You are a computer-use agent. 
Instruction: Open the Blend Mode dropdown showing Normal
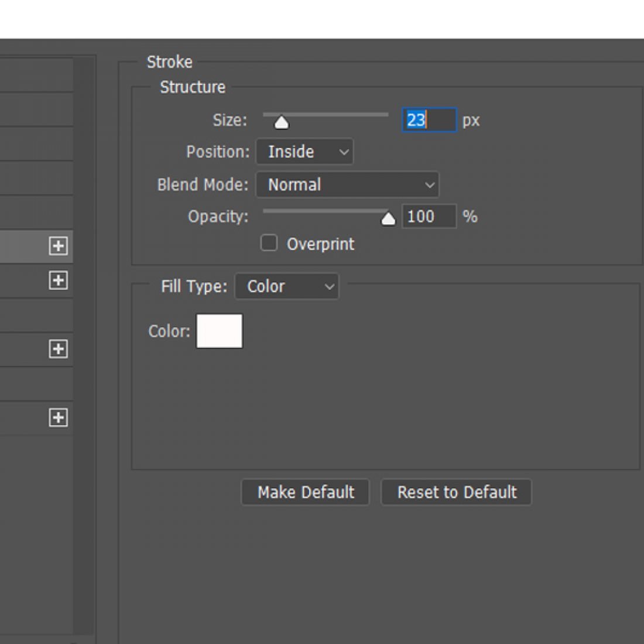pos(347,184)
